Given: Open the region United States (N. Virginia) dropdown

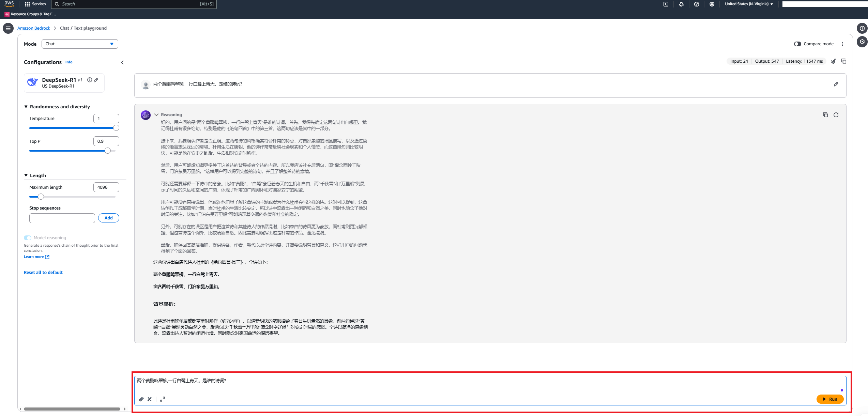Looking at the screenshot, I should click(749, 4).
